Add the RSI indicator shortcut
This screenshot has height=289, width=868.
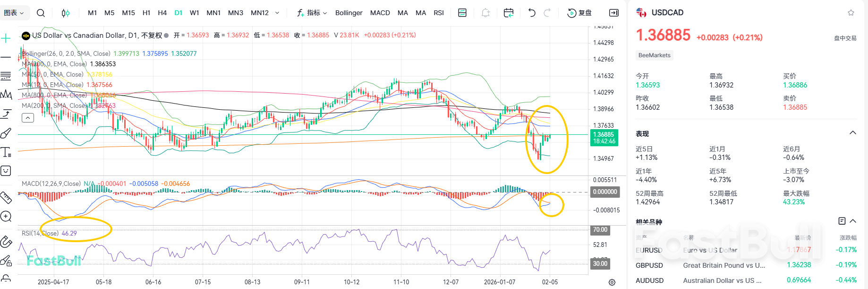click(x=439, y=13)
